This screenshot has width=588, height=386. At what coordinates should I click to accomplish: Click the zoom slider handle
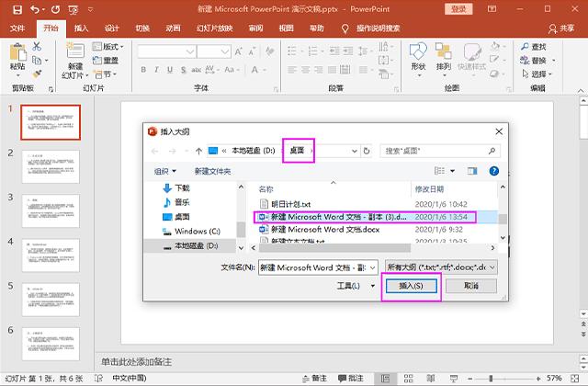pos(491,378)
